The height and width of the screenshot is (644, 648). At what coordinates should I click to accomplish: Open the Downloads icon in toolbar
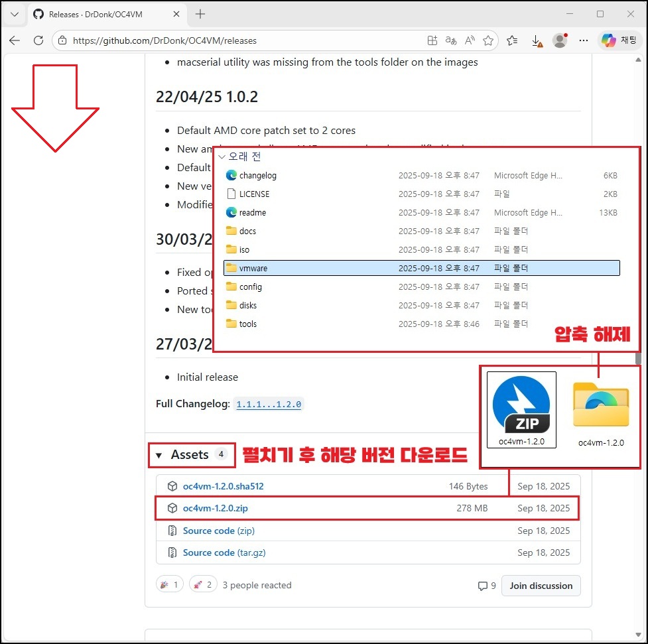[x=537, y=40]
